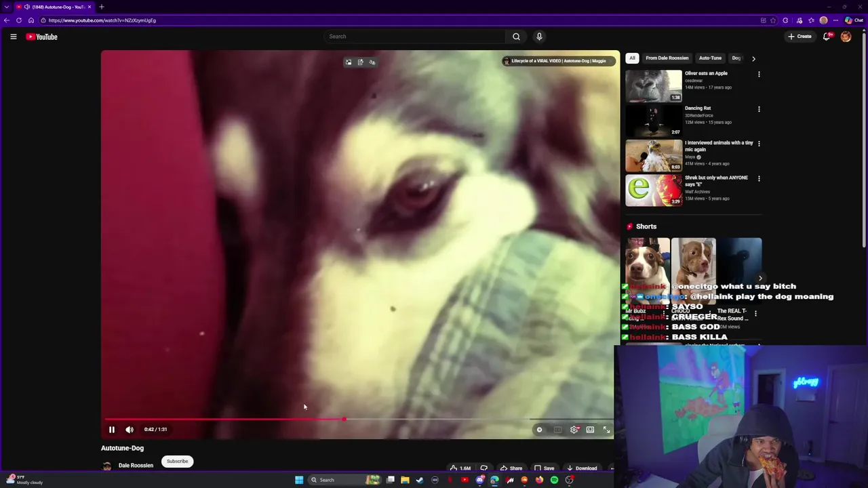The image size is (868, 488).
Task: Show more filter chips arrow
Action: [753, 59]
